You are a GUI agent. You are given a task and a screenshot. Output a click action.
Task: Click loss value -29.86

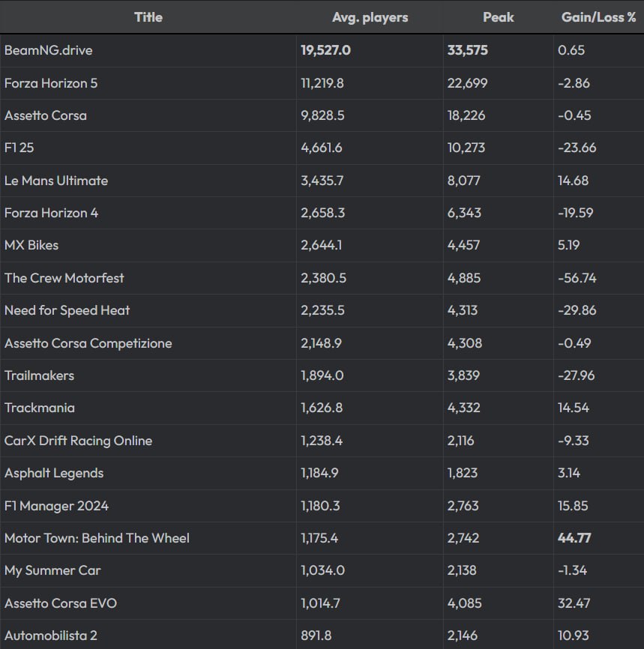(x=577, y=310)
